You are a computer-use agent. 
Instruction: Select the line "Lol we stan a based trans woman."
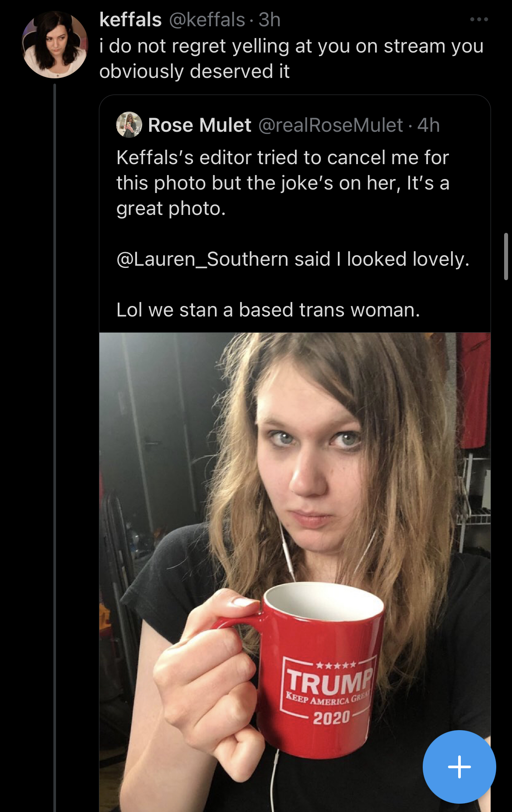[x=268, y=310]
